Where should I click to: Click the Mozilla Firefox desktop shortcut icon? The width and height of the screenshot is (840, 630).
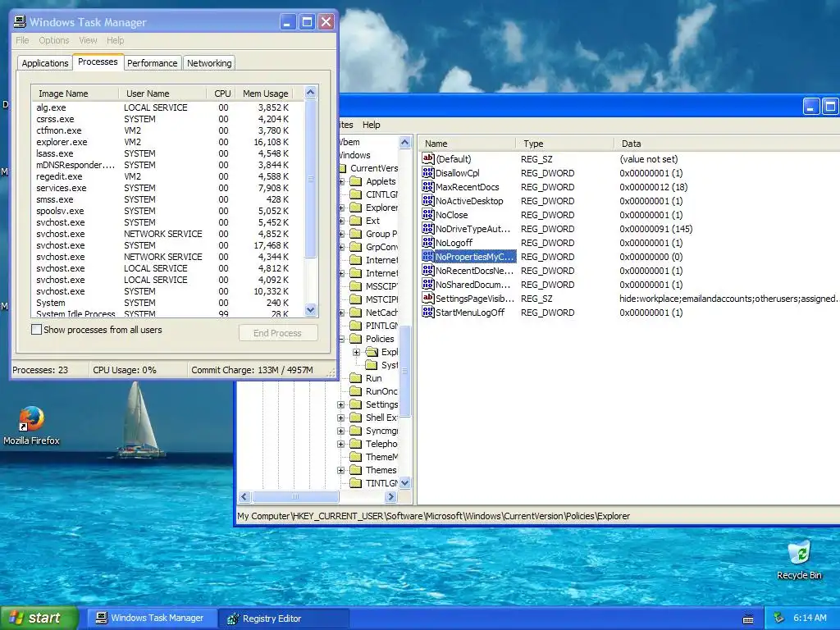coord(32,418)
